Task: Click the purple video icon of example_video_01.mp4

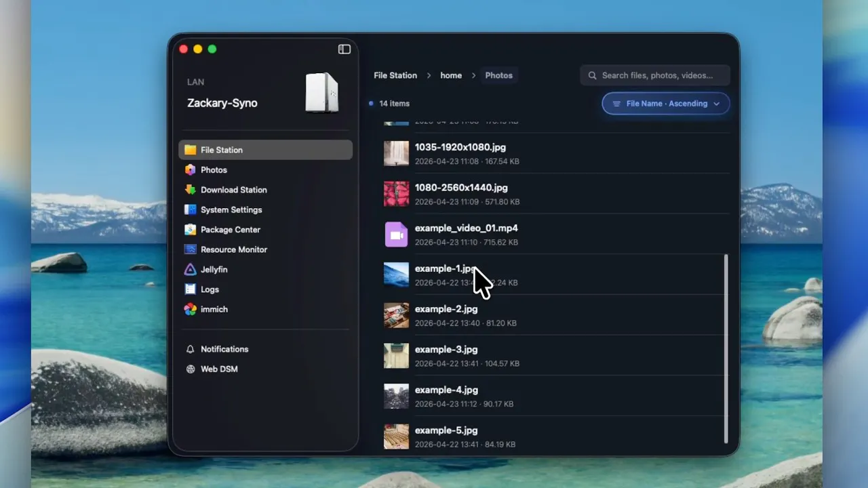Action: 397,235
